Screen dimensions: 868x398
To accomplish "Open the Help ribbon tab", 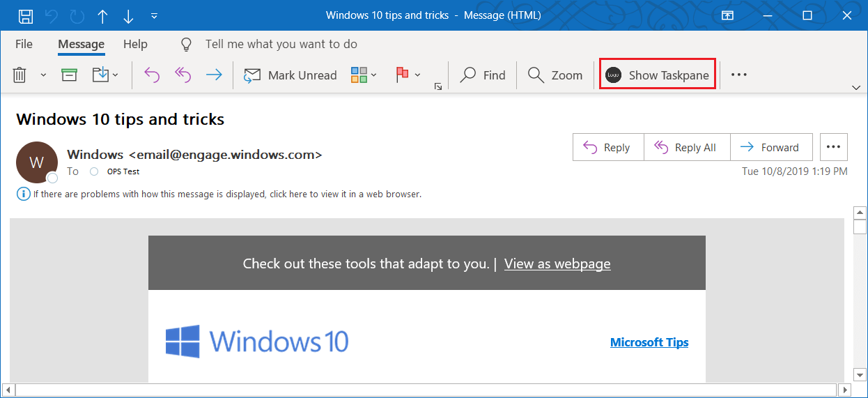I will [135, 44].
